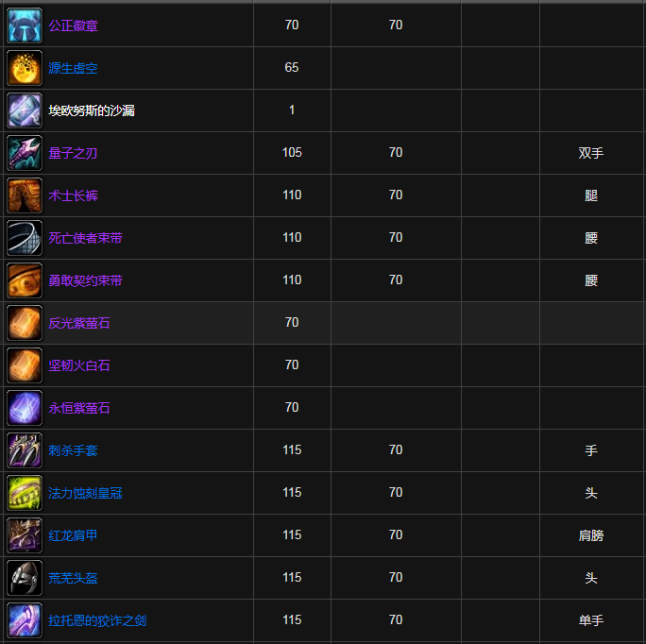This screenshot has height=644, width=646.
Task: Click the 量子之刃 weapon icon
Action: [x=25, y=153]
